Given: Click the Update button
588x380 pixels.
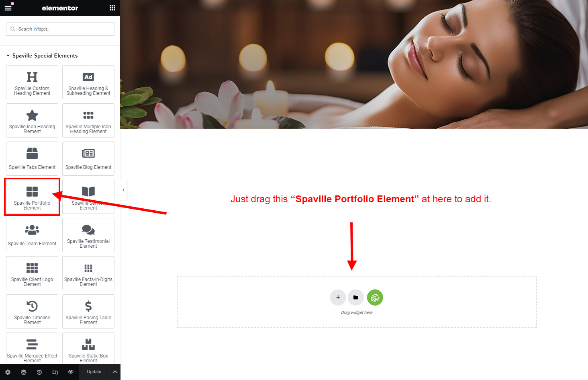Looking at the screenshot, I should click(94, 372).
